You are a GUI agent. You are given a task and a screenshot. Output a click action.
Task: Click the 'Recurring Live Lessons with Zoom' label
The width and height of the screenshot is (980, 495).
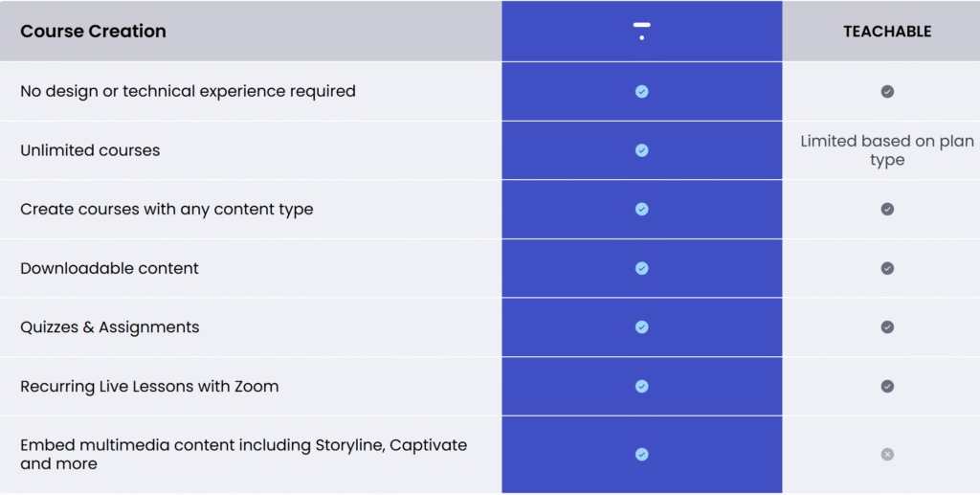149,387
